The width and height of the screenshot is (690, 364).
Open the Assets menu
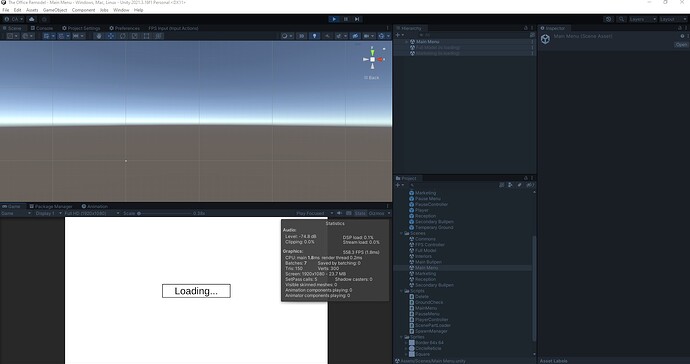click(x=32, y=10)
